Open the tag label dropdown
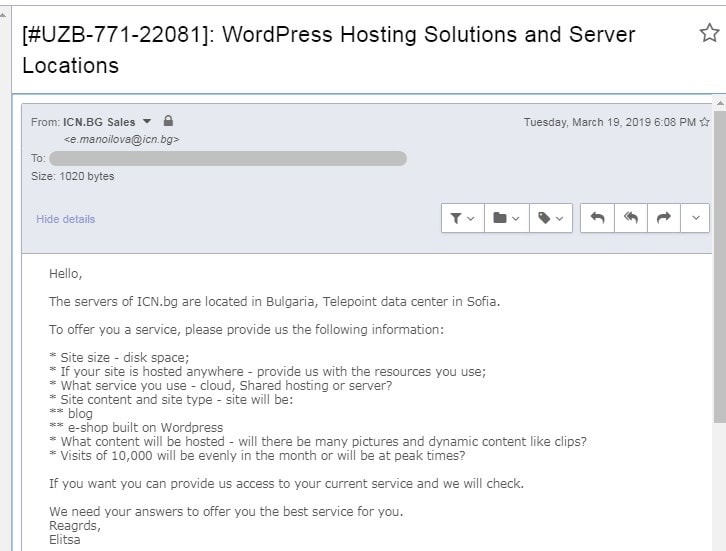 [551, 218]
